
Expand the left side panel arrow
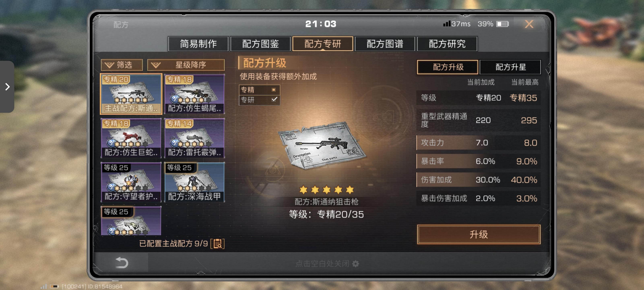pyautogui.click(x=7, y=87)
